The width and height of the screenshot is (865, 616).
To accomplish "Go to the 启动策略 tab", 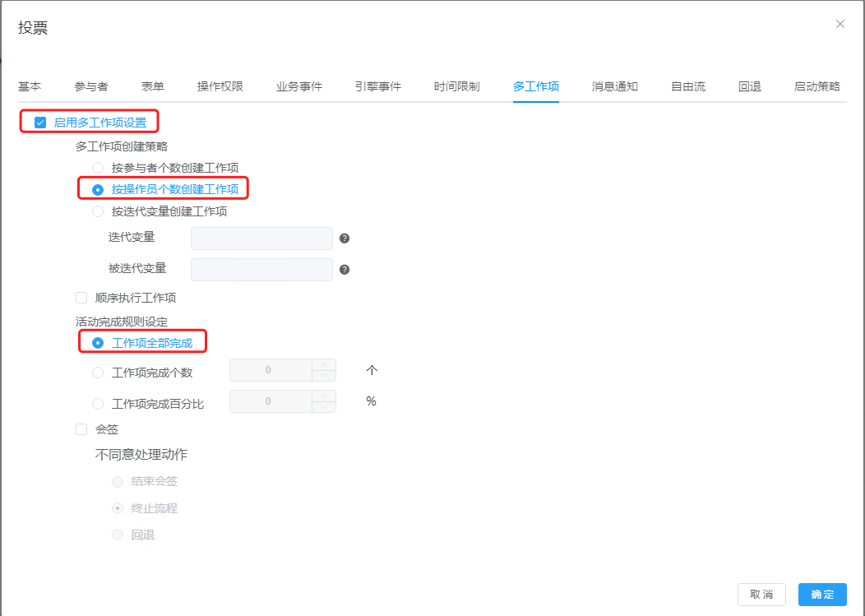I will coord(816,86).
